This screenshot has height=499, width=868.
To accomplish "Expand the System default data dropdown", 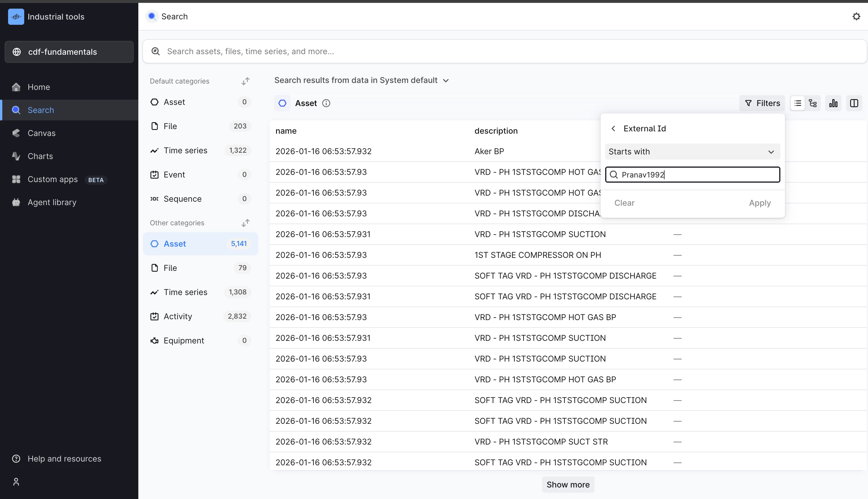I will [x=446, y=81].
